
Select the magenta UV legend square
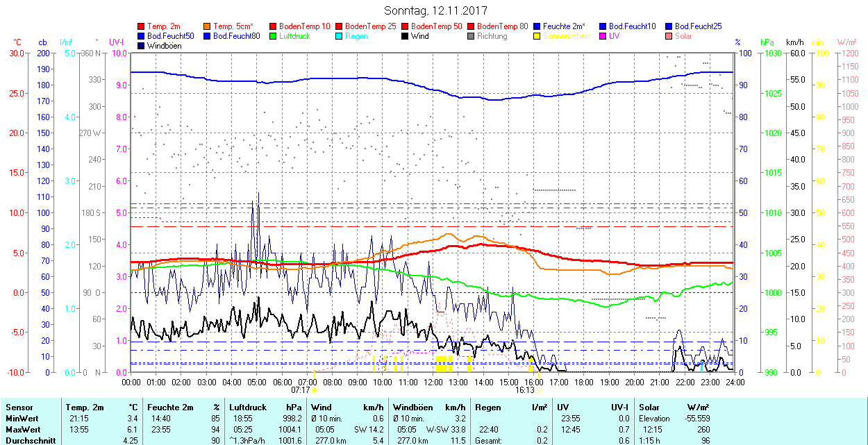coord(603,36)
